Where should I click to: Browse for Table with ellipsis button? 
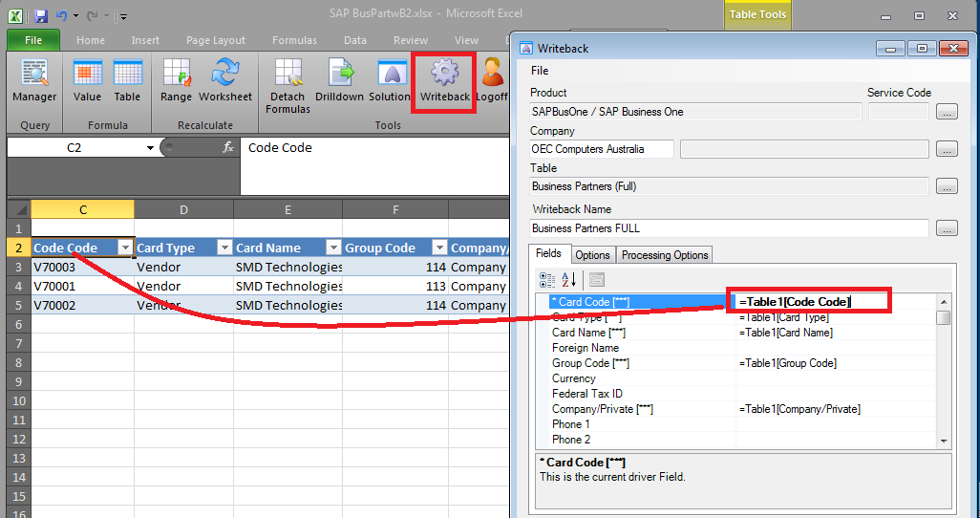tap(947, 185)
